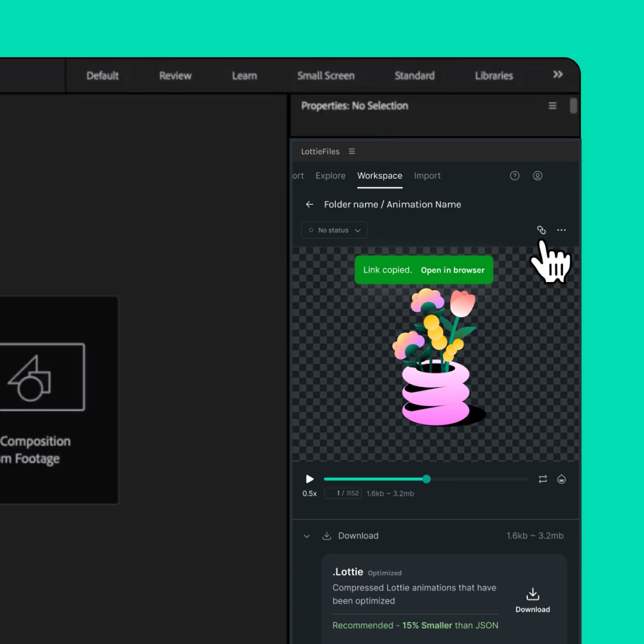Copy the animation link with link icon
The height and width of the screenshot is (644, 644).
tap(541, 230)
